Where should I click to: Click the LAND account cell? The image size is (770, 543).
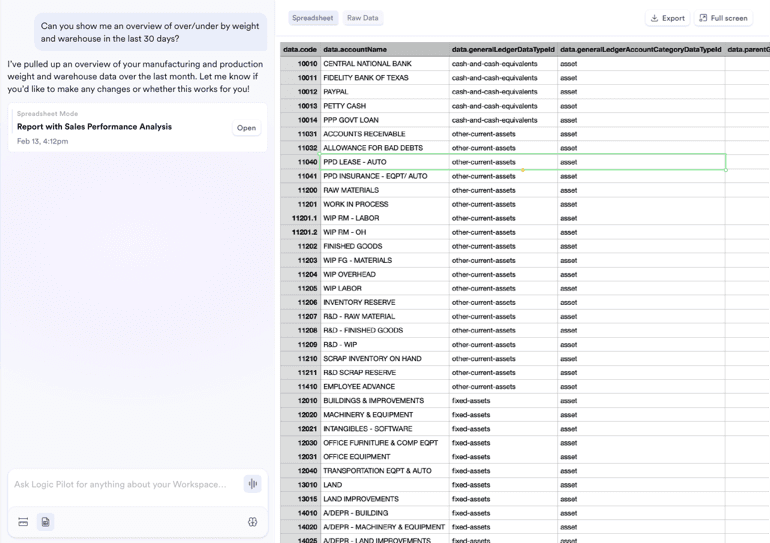pos(385,485)
